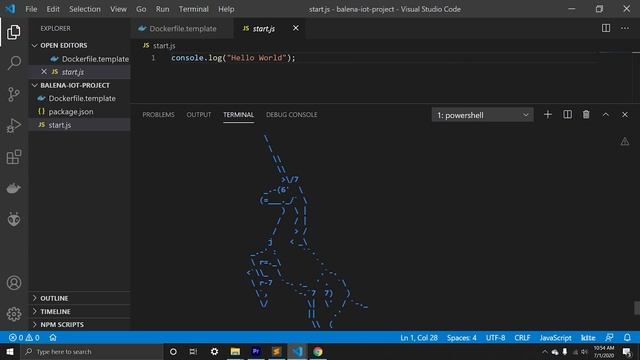This screenshot has width=640, height=360.
Task: Open the Terminal menu
Action: [x=193, y=9]
